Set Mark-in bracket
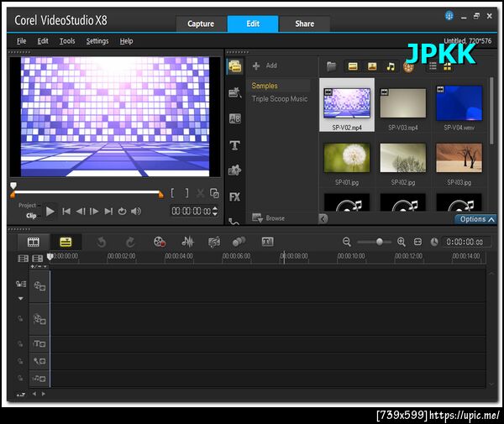 tap(172, 193)
